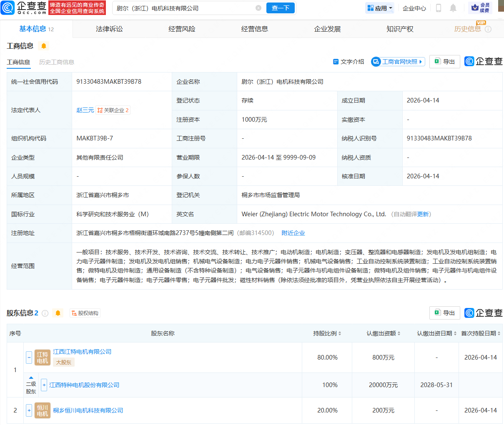504x425 pixels.
Task: Toggle the 股东信息 change alert bell
Action: [x=58, y=313]
